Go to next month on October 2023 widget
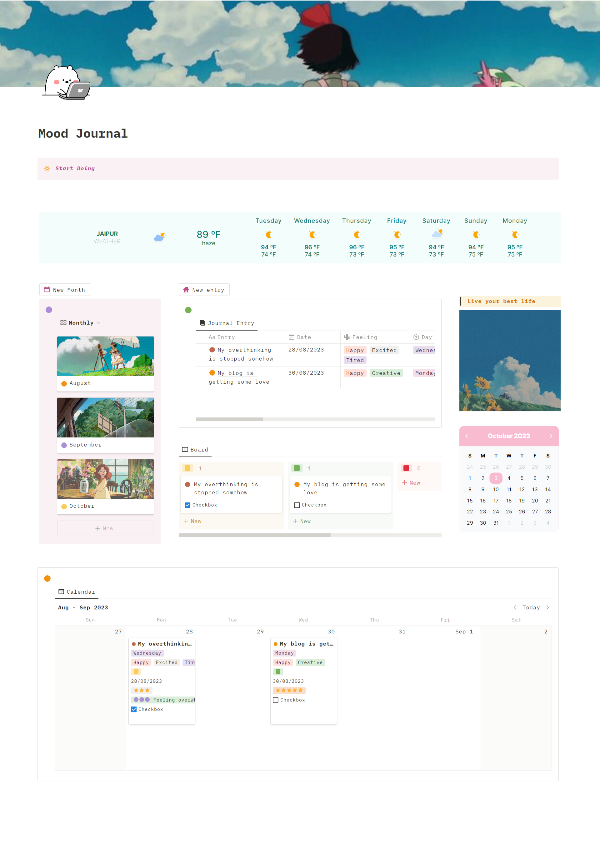600x868 pixels. pos(551,436)
